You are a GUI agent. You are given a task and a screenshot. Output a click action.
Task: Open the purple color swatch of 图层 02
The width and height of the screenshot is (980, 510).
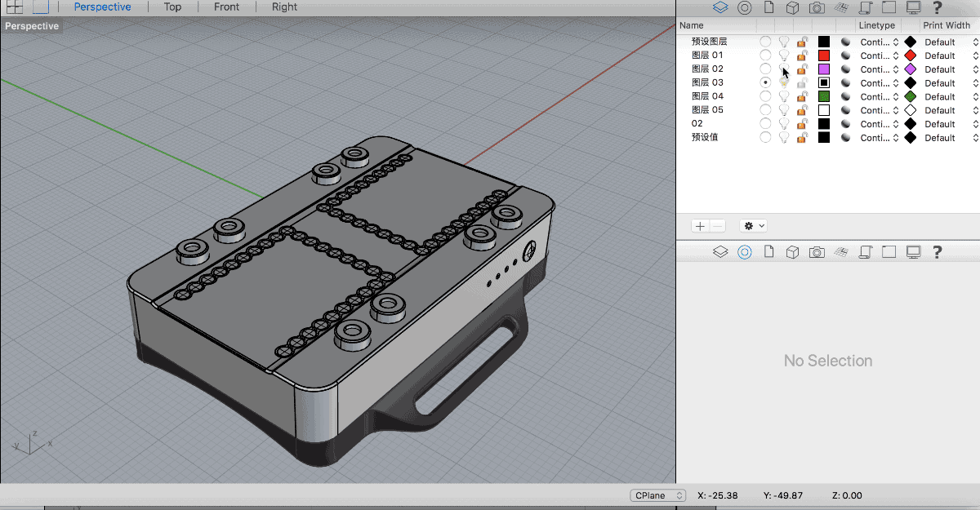pos(824,69)
